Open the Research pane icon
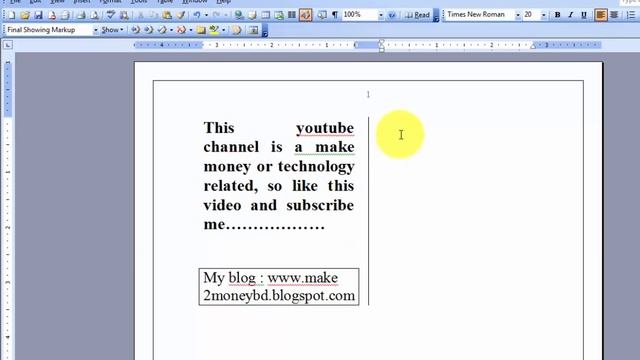This screenshot has height=360, width=640. pos(124,16)
